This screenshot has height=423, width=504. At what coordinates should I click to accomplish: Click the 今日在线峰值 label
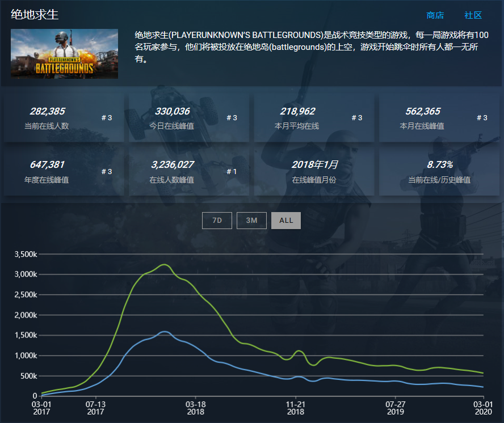click(x=171, y=126)
